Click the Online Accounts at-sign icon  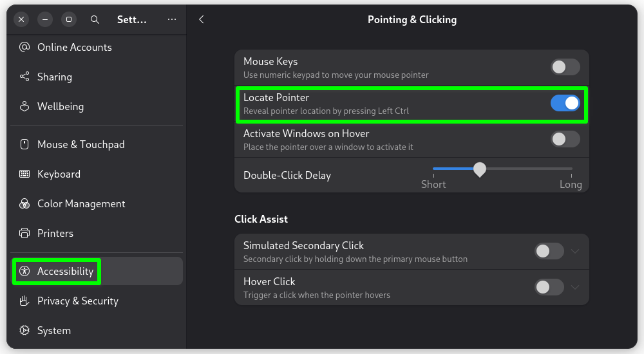[24, 47]
